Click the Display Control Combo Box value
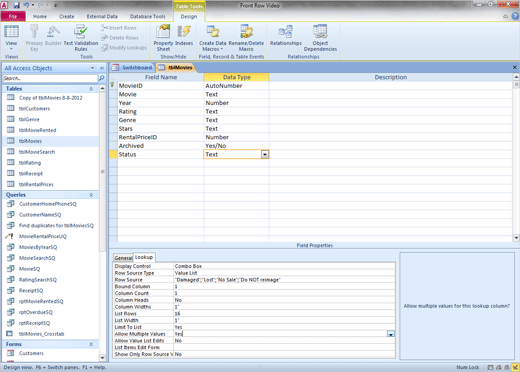This screenshot has height=372, width=520. pyautogui.click(x=284, y=266)
